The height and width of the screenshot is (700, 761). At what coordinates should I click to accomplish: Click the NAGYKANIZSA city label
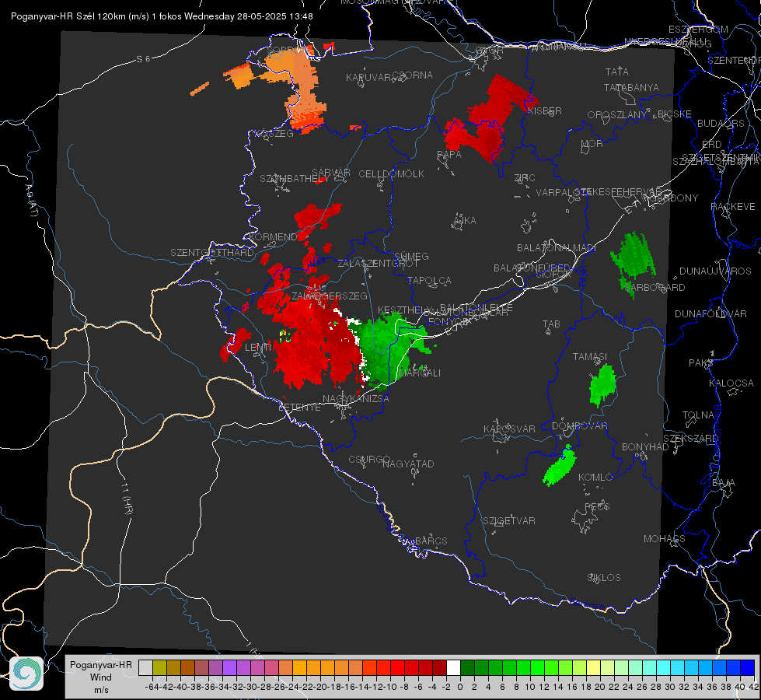(356, 398)
